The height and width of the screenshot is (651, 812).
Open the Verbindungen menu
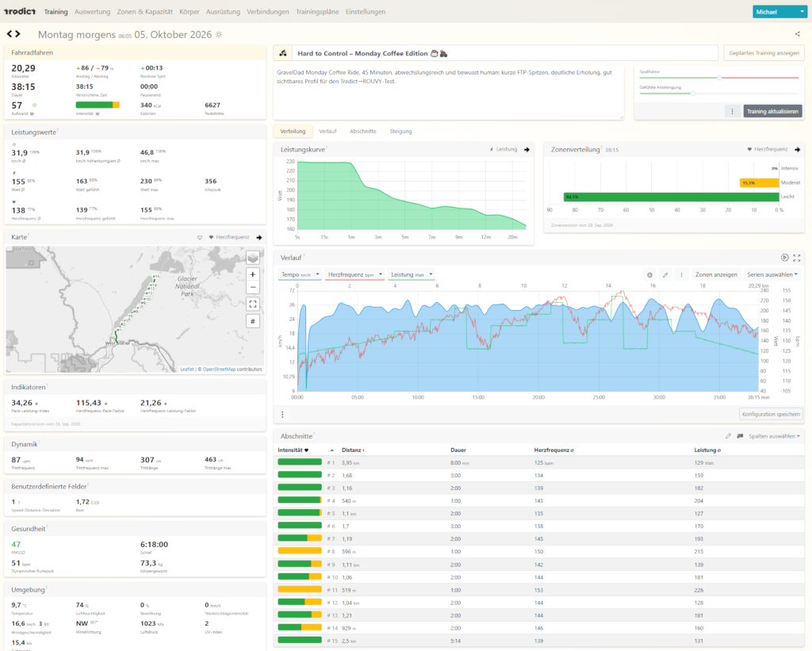coord(268,11)
